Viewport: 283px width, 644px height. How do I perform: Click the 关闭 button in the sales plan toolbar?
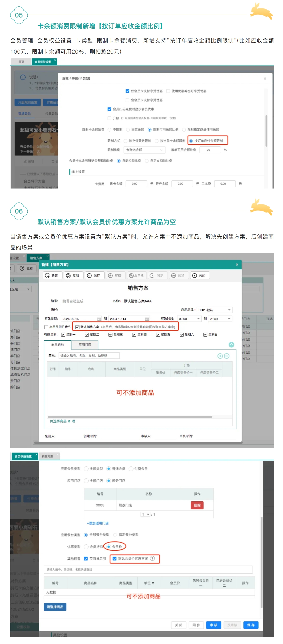click(x=200, y=275)
